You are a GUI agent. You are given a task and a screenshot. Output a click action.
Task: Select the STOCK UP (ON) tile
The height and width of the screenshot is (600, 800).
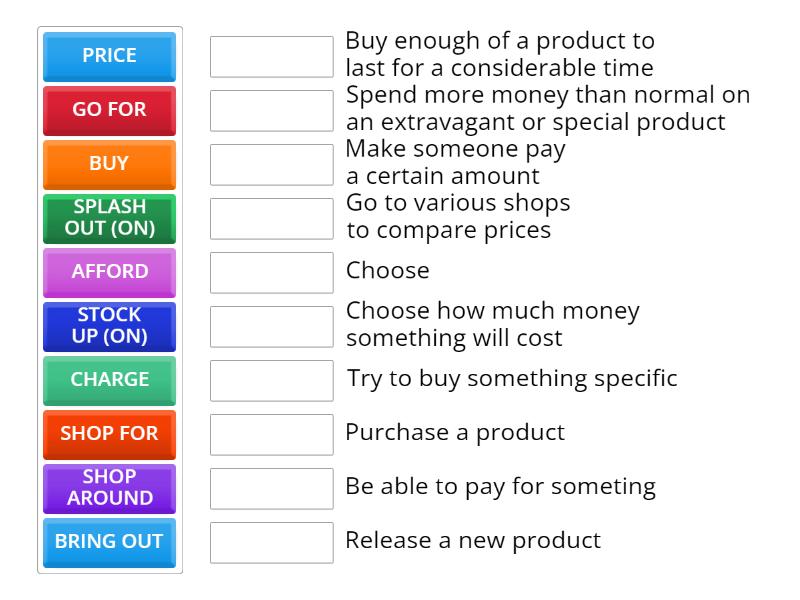[x=108, y=327]
